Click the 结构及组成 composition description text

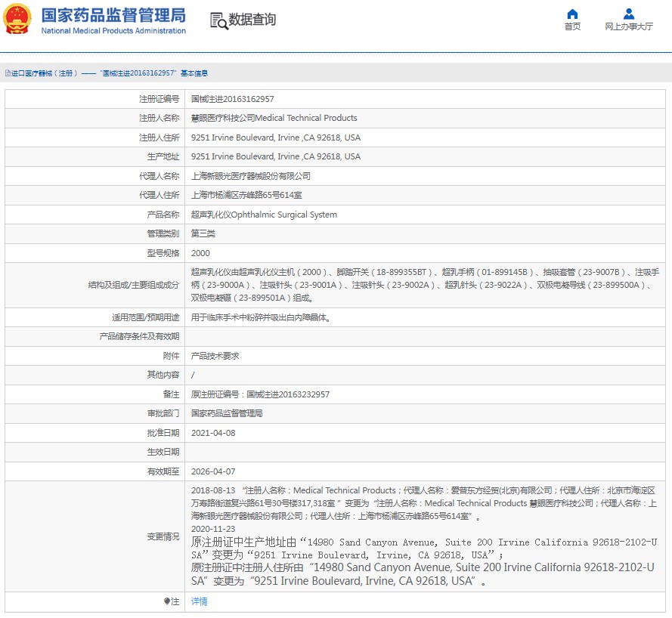(425, 285)
